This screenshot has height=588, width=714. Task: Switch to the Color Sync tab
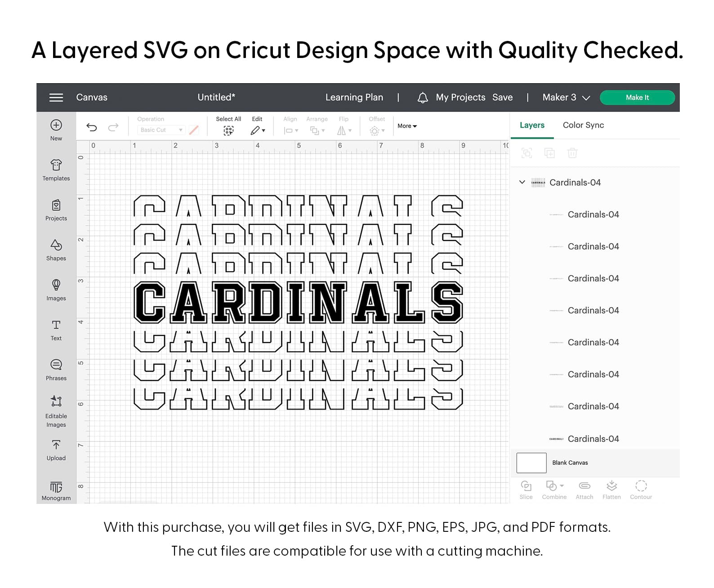point(583,125)
